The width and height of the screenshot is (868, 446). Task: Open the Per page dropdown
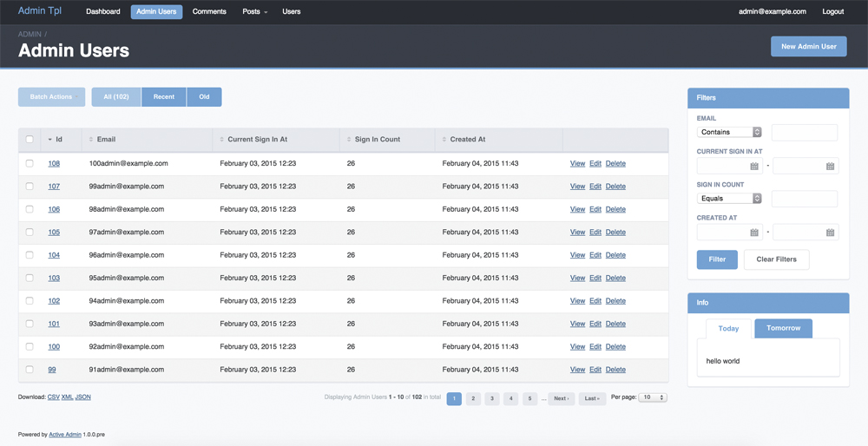pyautogui.click(x=653, y=397)
